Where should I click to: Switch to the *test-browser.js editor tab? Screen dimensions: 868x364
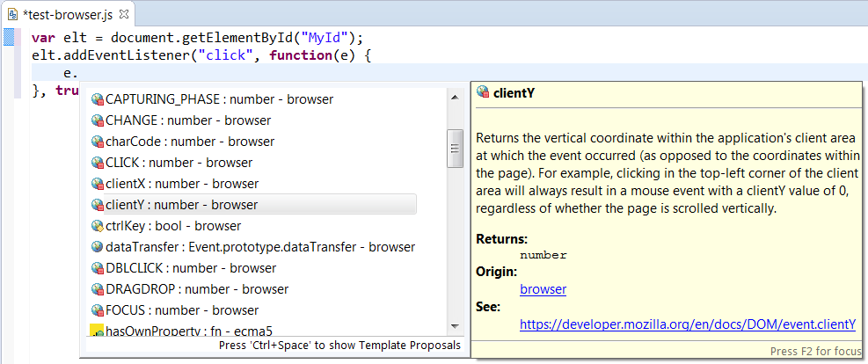pyautogui.click(x=69, y=14)
